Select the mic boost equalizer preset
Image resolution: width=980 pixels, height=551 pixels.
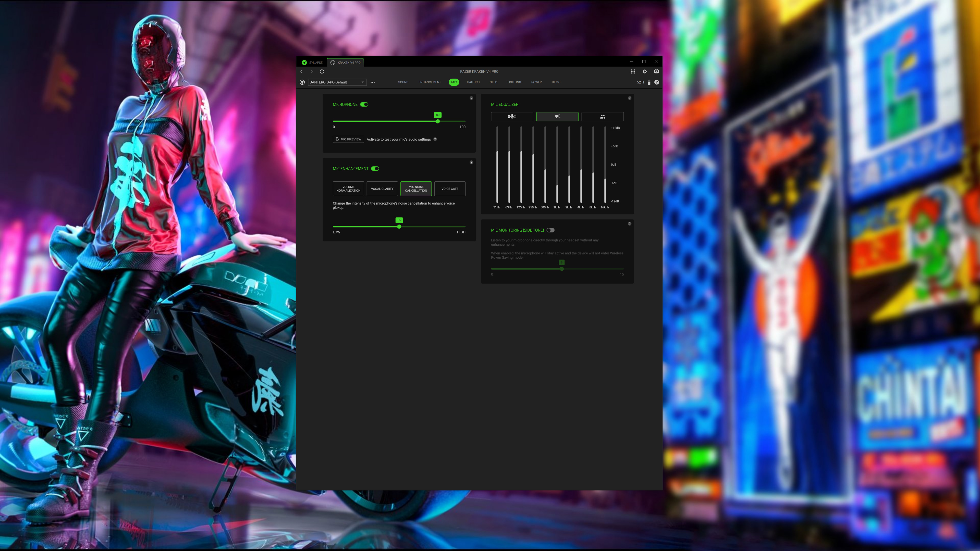pyautogui.click(x=512, y=117)
